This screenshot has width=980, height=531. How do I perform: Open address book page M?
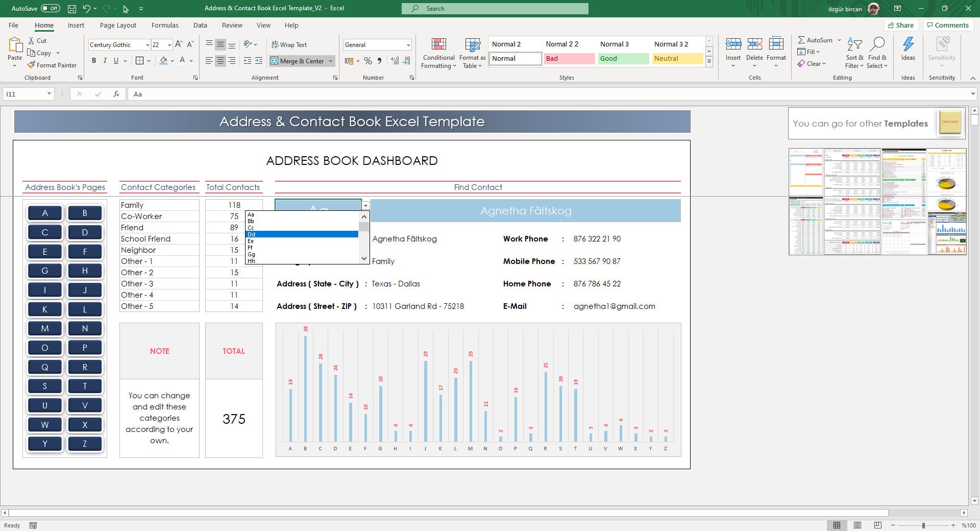click(45, 328)
